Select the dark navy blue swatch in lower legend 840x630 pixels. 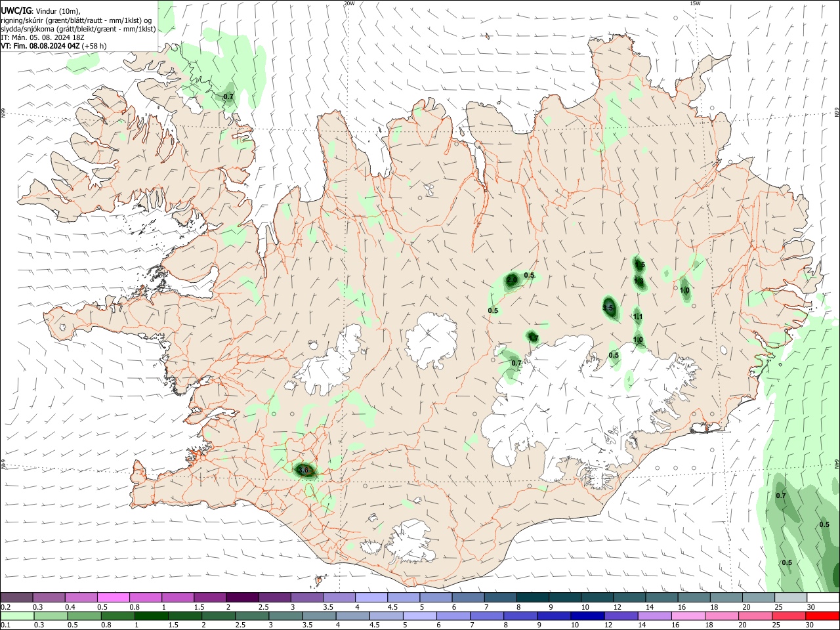(586, 616)
